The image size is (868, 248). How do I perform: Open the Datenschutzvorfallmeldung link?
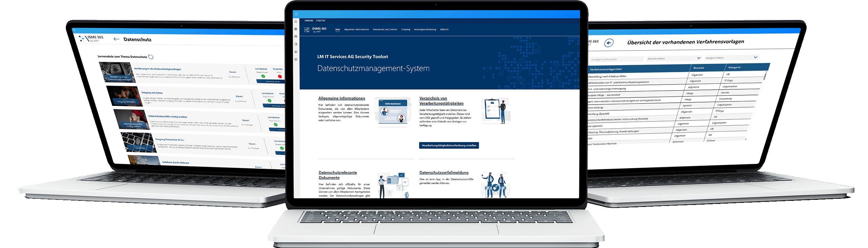tap(443, 173)
